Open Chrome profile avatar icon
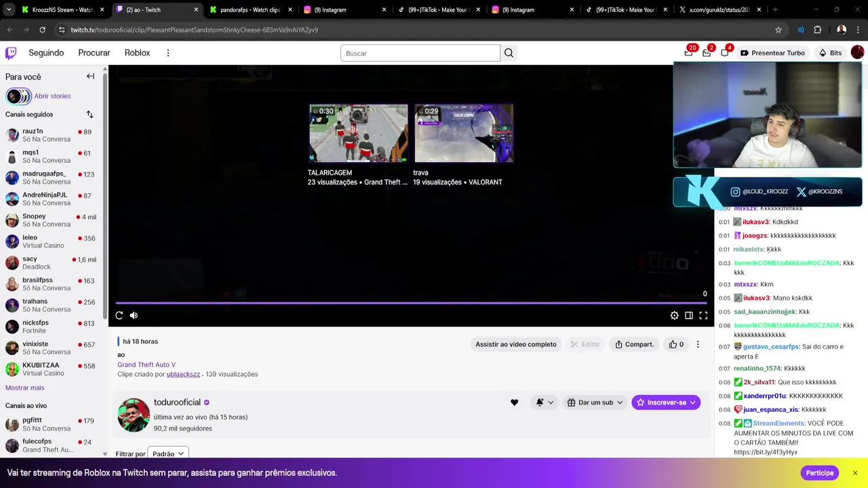 tap(842, 30)
